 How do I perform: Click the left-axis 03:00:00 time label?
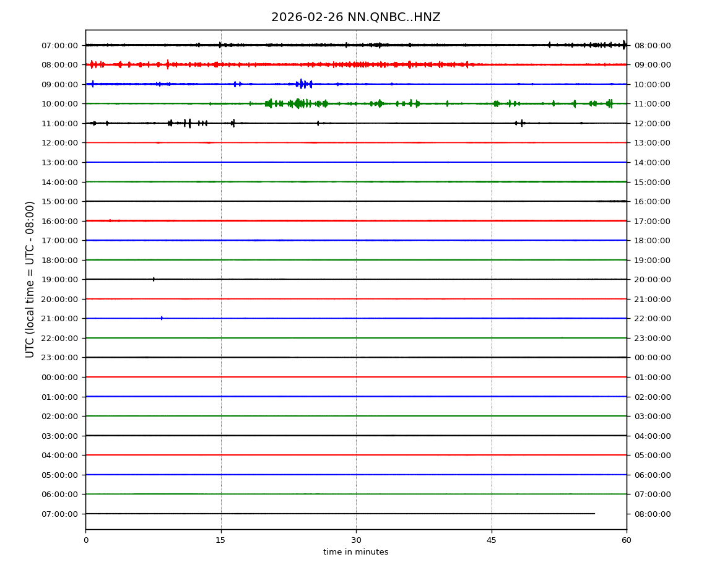pos(59,436)
